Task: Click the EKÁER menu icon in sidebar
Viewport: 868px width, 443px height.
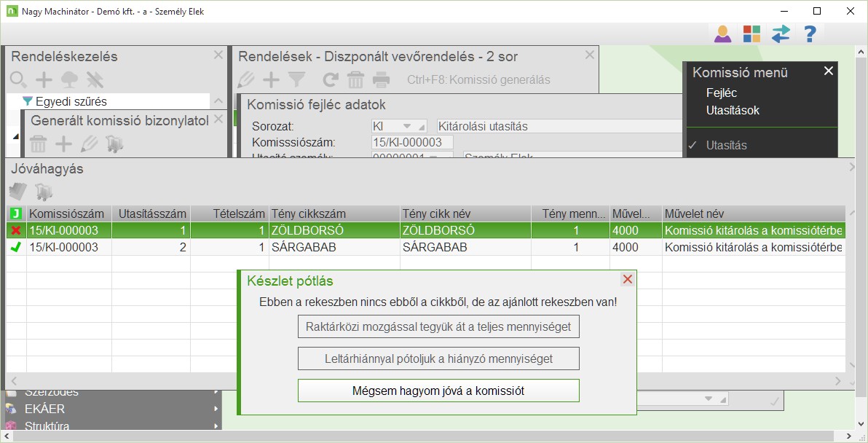Action: 11,409
